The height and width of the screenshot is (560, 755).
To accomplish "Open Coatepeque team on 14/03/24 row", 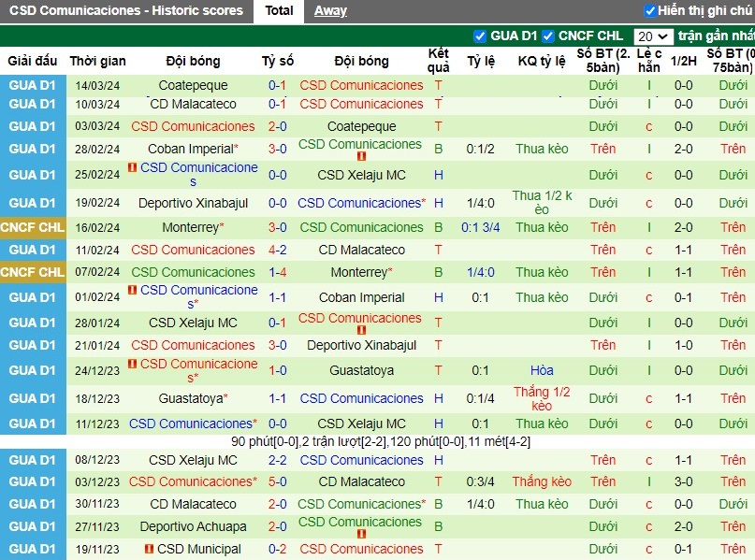I will 193,85.
